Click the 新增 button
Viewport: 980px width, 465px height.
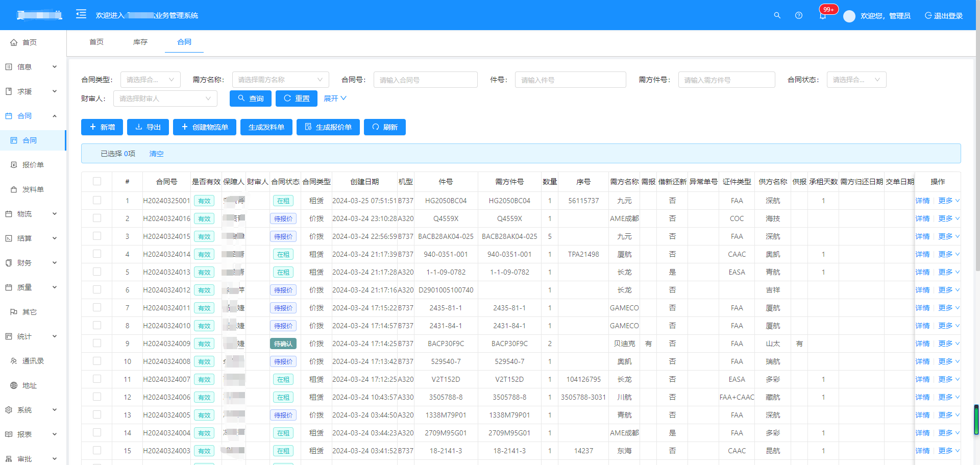(x=102, y=127)
